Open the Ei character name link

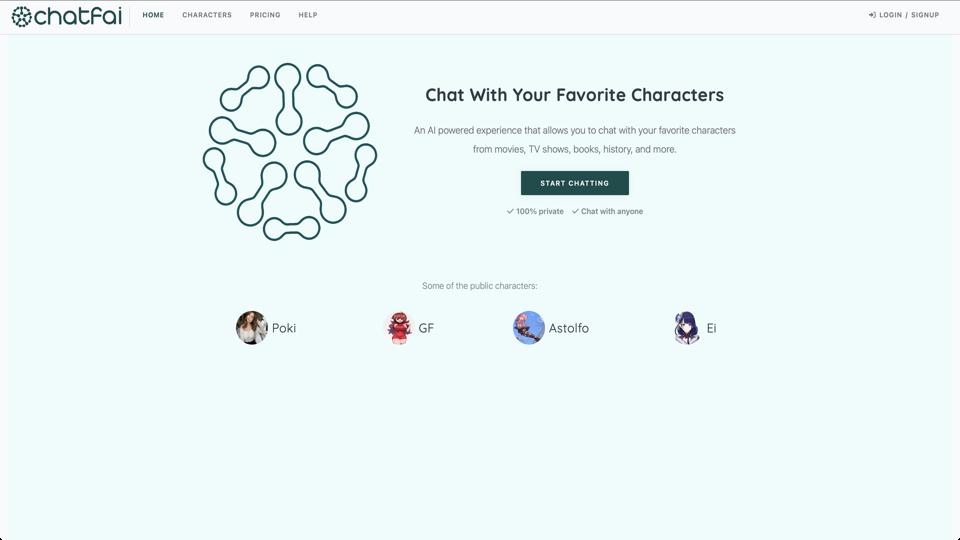(712, 328)
